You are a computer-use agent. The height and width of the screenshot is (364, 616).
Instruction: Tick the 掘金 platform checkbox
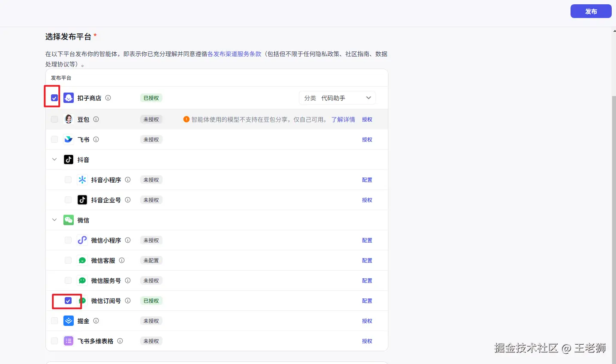coord(54,321)
